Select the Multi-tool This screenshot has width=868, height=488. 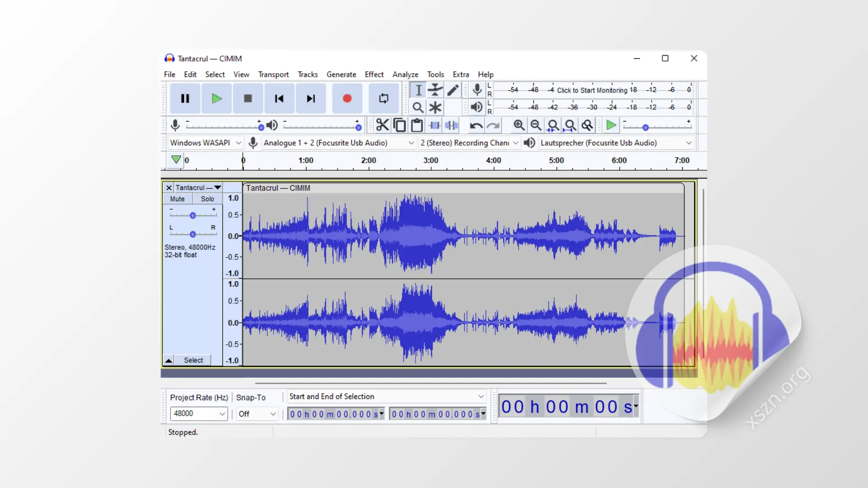[x=434, y=108]
